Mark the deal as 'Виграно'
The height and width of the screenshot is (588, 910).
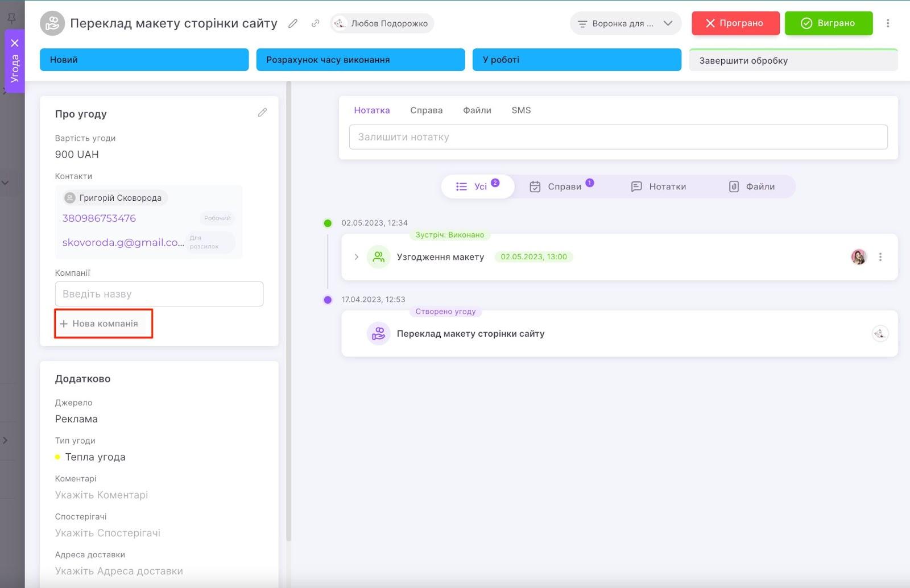tap(828, 23)
